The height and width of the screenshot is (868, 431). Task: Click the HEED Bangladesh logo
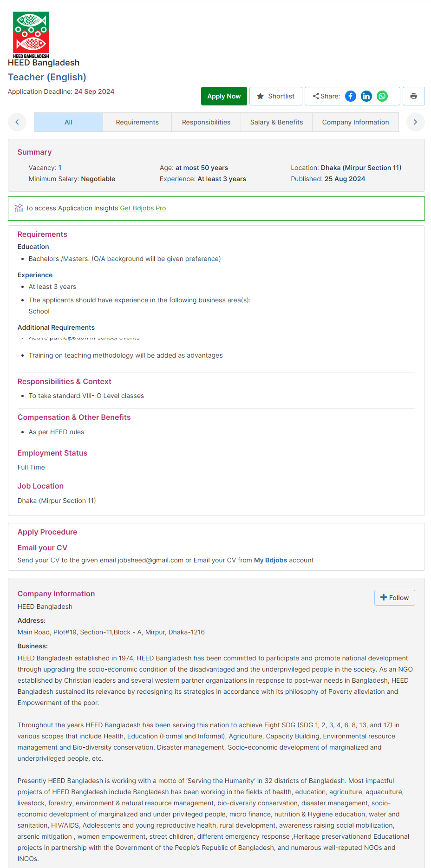click(x=31, y=35)
